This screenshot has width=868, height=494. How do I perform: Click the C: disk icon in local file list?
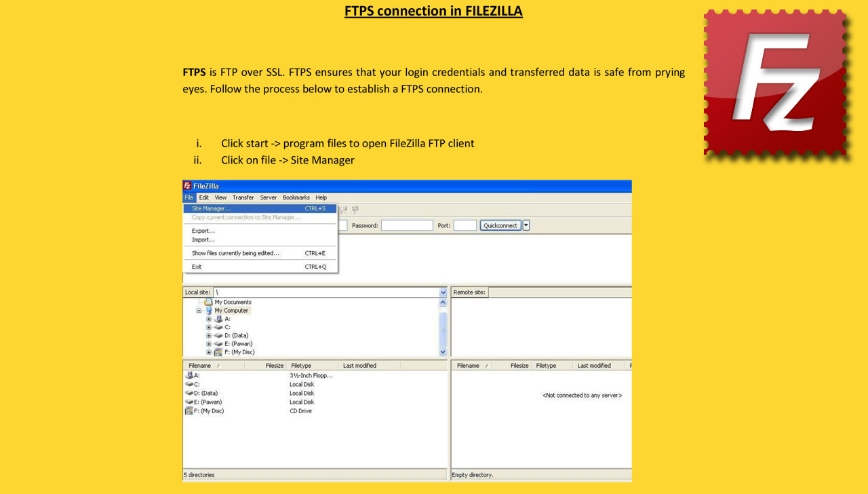189,384
